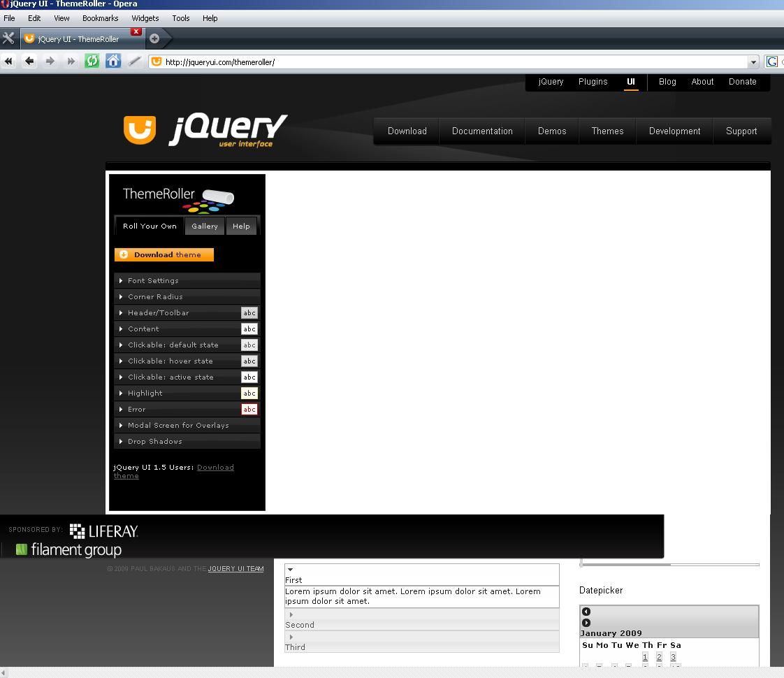The image size is (784, 678).
Task: Switch to the Gallery tab
Action: (205, 226)
